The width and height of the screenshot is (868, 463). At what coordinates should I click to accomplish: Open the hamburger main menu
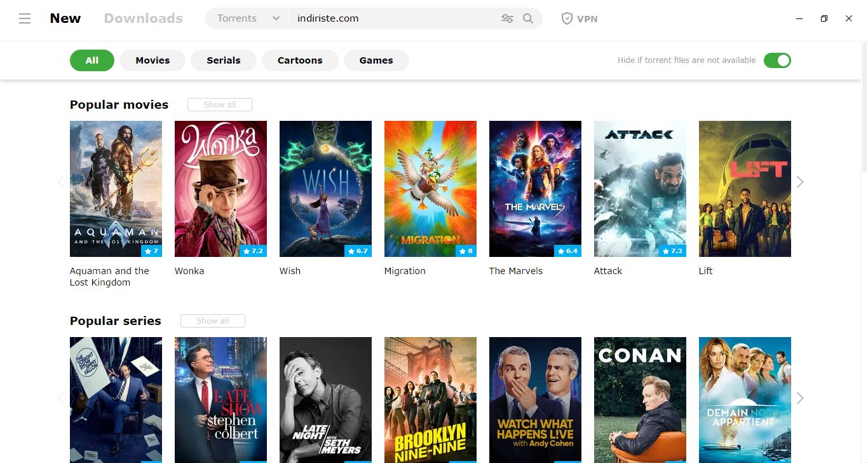tap(25, 18)
